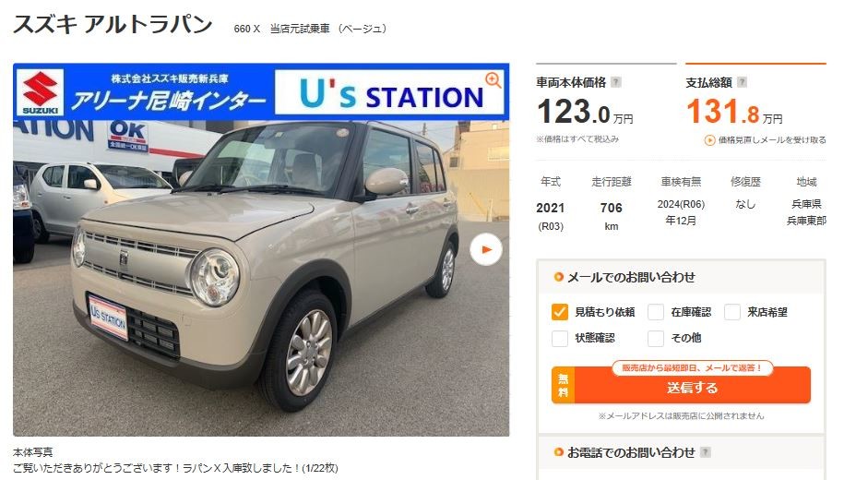Click the 価格見直しメールを受け取る link

click(772, 140)
